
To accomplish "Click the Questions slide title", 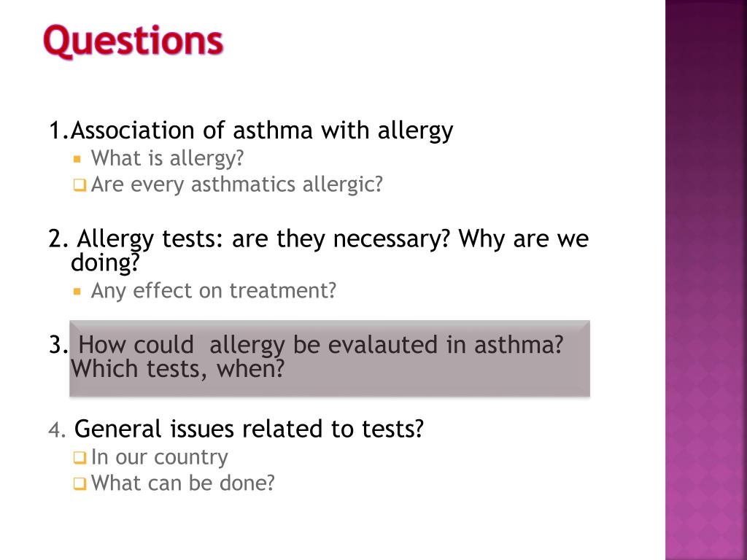I will [133, 41].
